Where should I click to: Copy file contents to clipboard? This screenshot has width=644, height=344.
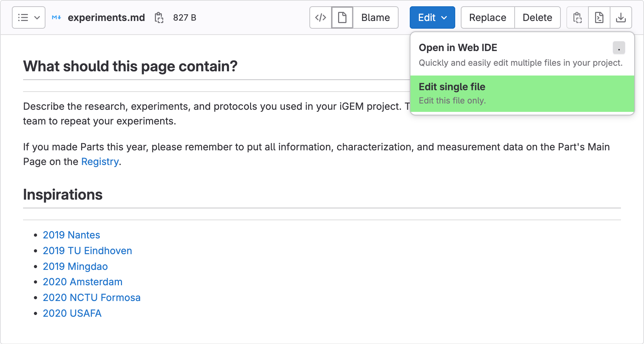(578, 17)
